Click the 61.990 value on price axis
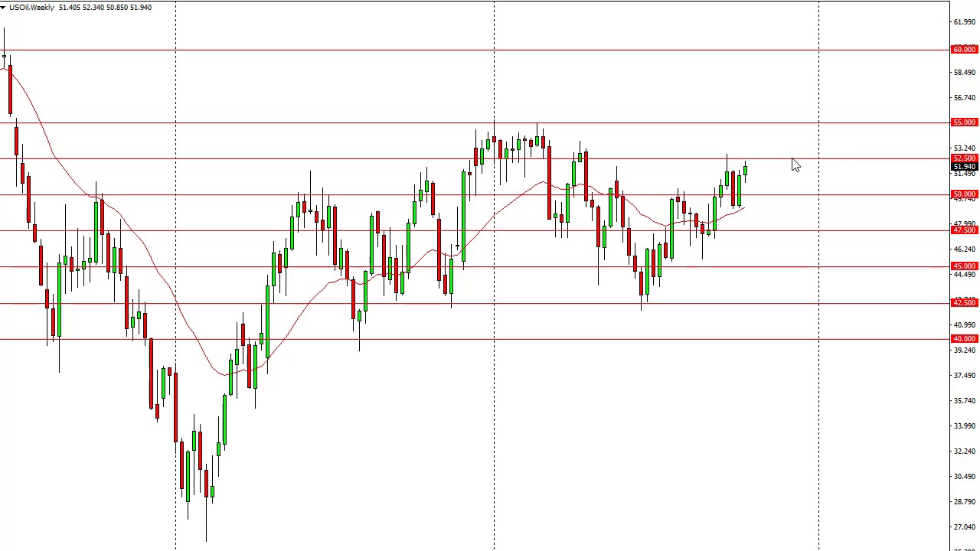 964,22
